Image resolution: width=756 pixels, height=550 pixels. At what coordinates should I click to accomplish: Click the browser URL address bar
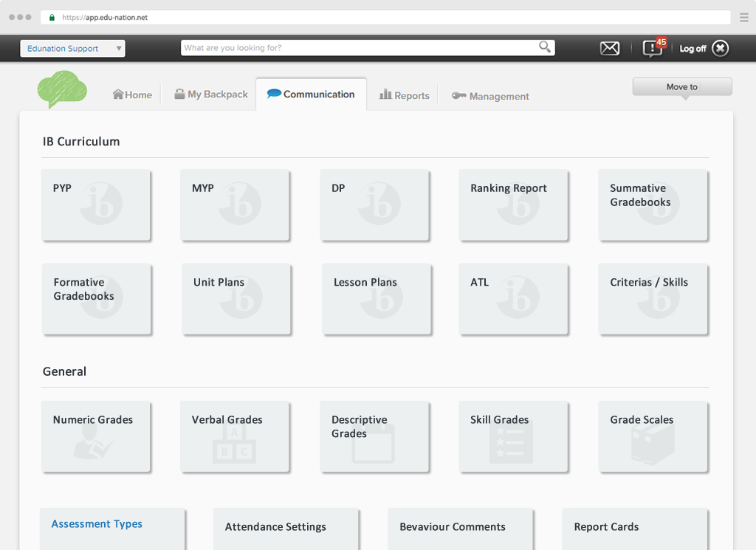click(385, 18)
